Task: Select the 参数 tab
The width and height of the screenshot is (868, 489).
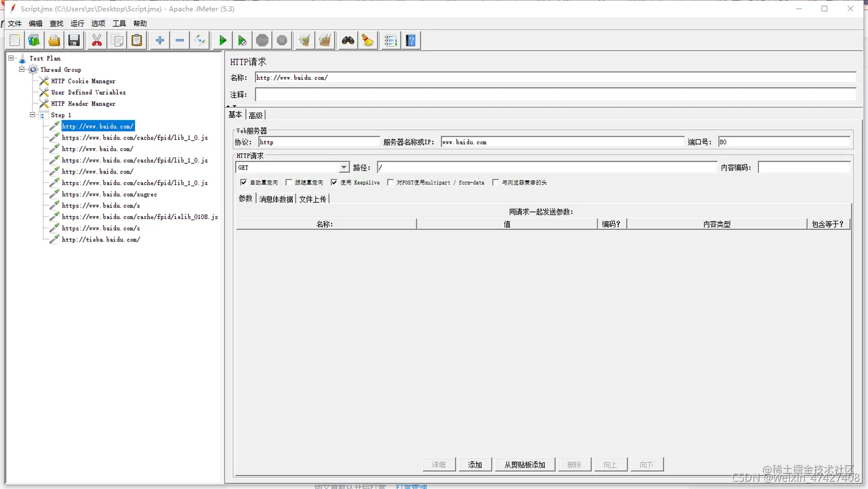Action: (x=246, y=198)
